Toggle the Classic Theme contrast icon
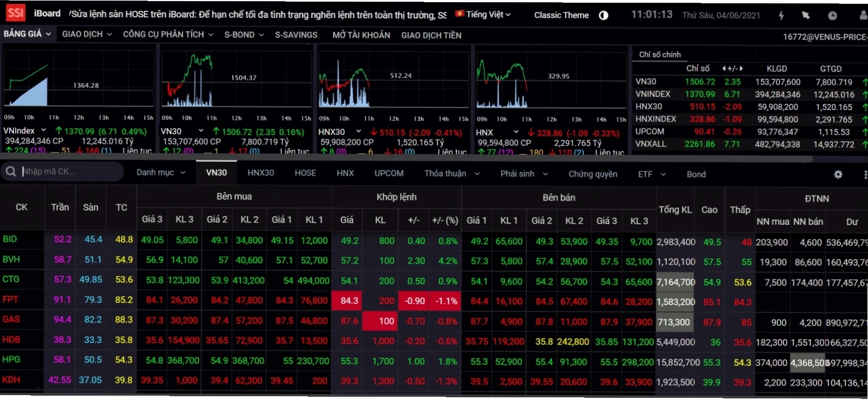Image resolution: width=868 pixels, height=400 pixels. 603,15
